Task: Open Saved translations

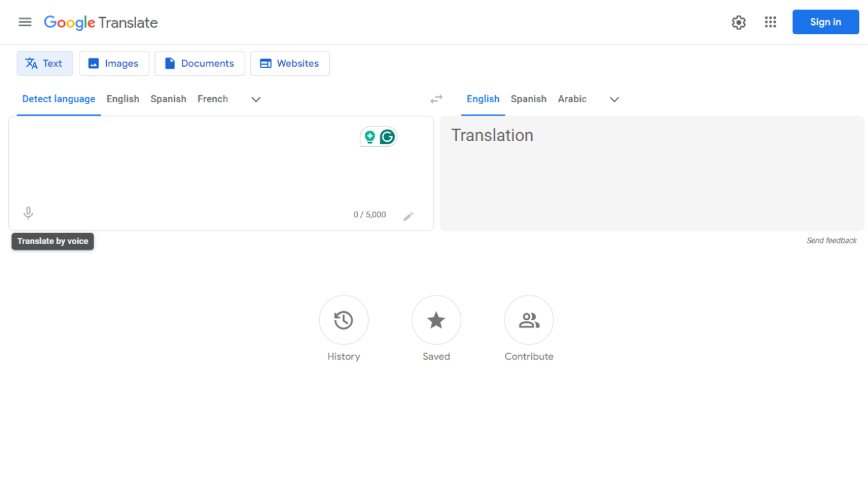Action: 436,320
